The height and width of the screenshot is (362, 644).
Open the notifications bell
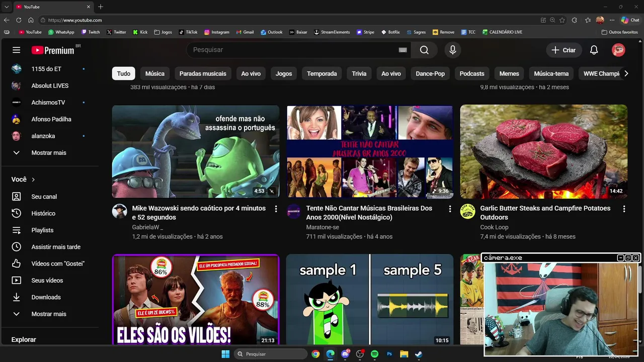click(x=594, y=50)
